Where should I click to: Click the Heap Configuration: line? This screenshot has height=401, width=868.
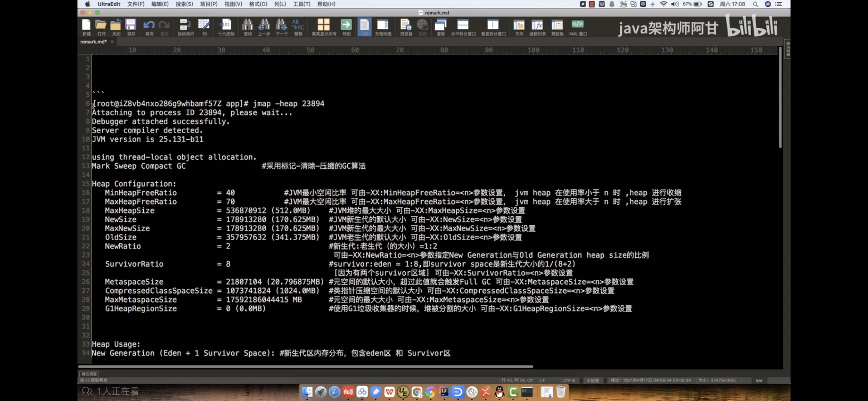(134, 184)
